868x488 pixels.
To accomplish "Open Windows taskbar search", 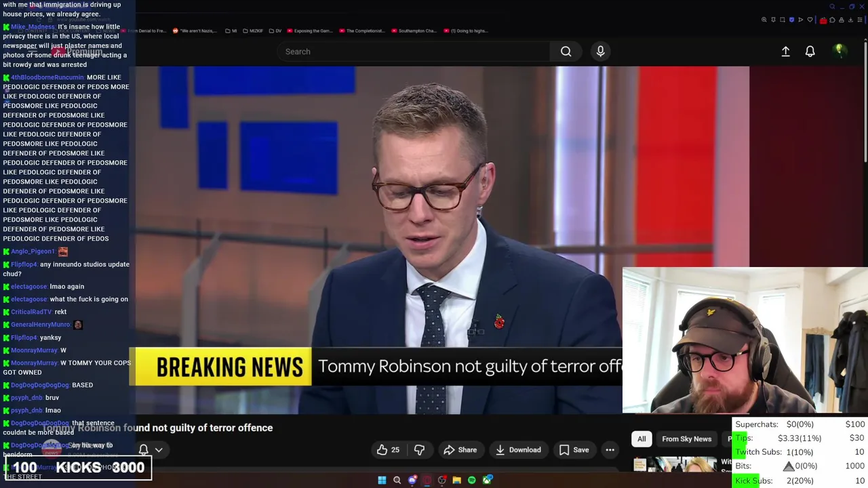I will coord(397,480).
